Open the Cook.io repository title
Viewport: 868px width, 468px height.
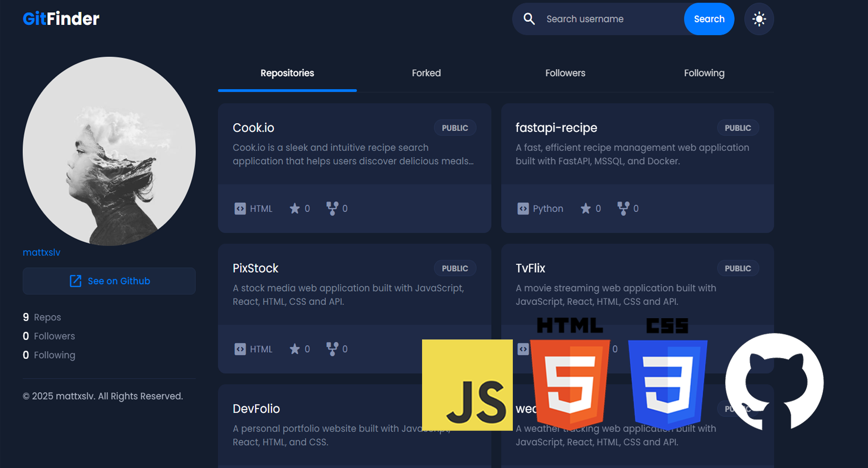click(253, 127)
